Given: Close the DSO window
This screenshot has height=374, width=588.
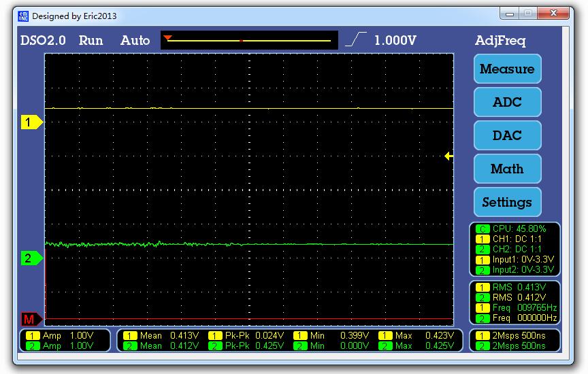Looking at the screenshot, I should pyautogui.click(x=553, y=14).
